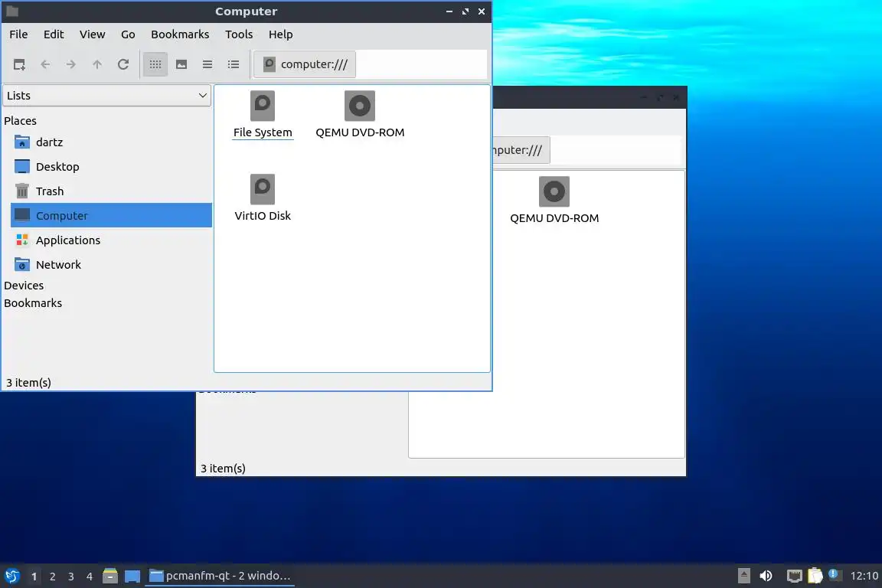882x588 pixels.
Task: Go back using the left arrow
Action: tap(46, 64)
